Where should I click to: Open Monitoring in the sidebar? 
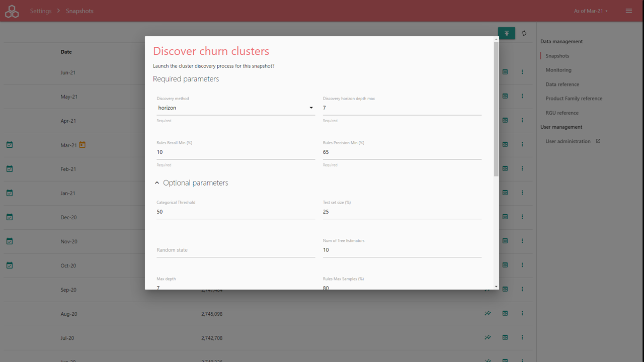tap(558, 70)
